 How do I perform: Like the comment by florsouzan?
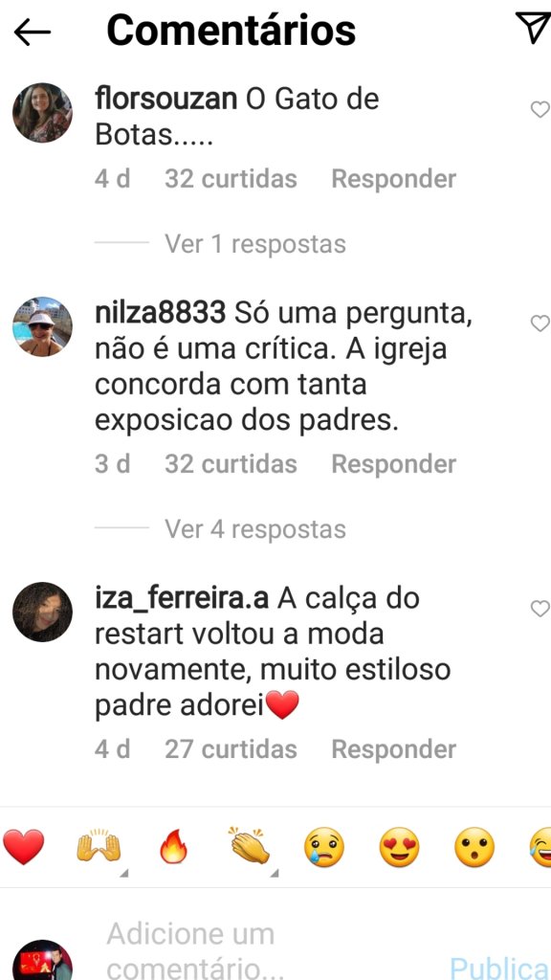(540, 110)
